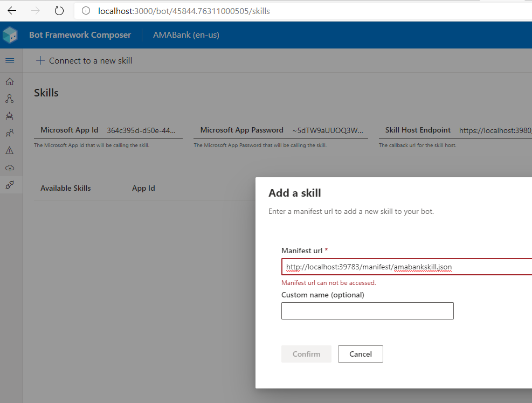Open Design flow from the sidebar
The width and height of the screenshot is (532, 403).
coord(10,99)
